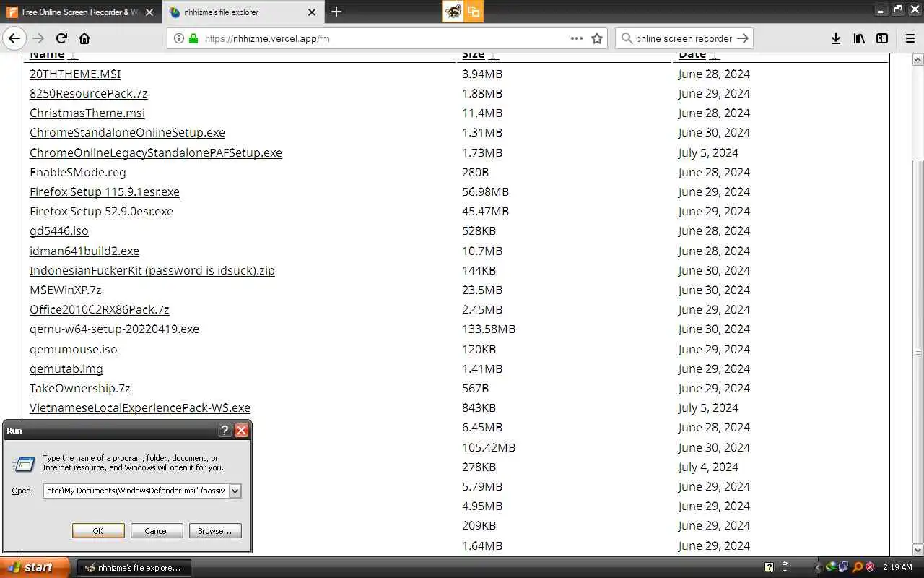Click the two-monitors network tray icon

[844, 567]
